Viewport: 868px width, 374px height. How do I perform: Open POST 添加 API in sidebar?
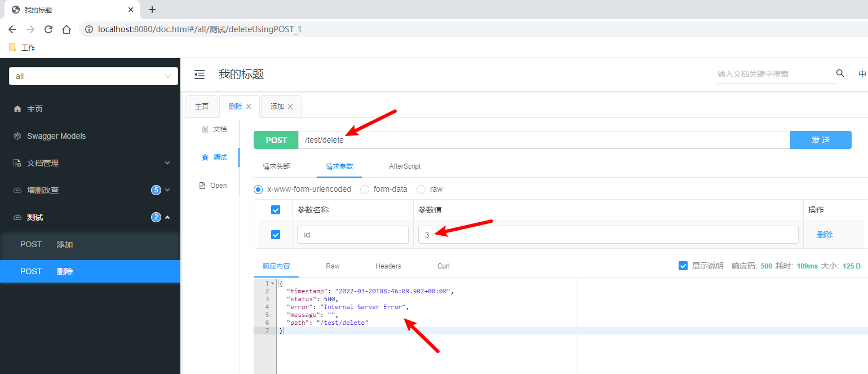click(x=90, y=244)
